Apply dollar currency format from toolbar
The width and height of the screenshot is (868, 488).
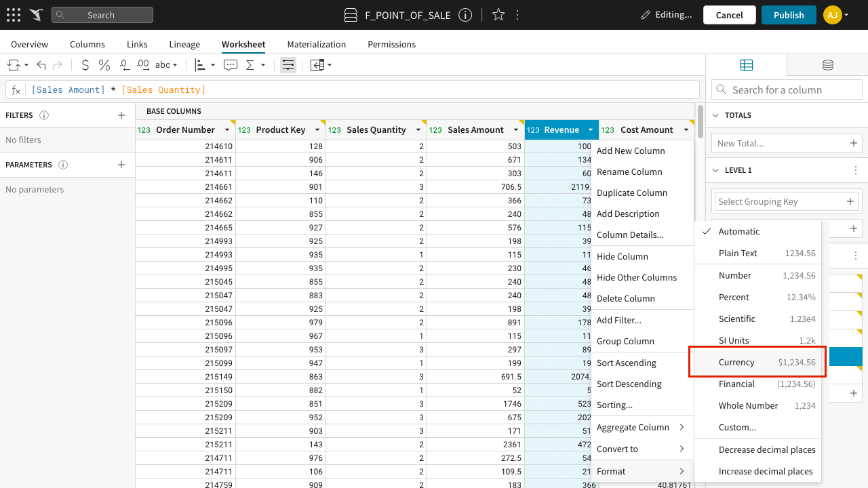click(85, 65)
